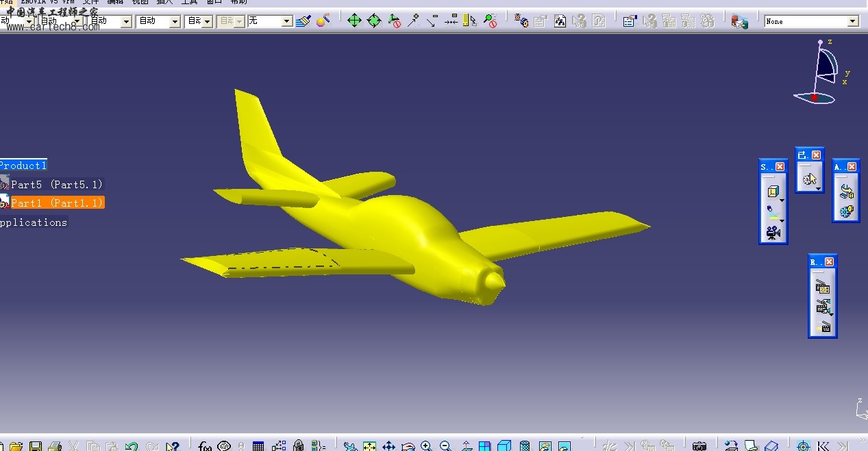Click the green Undo arrow icon
The height and width of the screenshot is (451, 868).
point(132,446)
